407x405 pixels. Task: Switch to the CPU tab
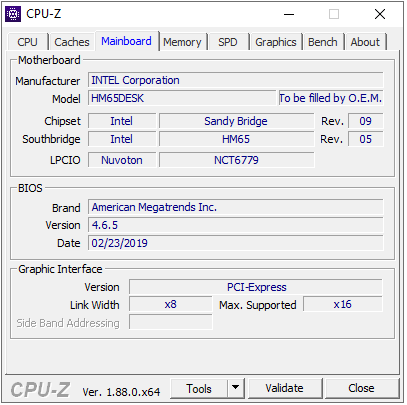tap(28, 42)
